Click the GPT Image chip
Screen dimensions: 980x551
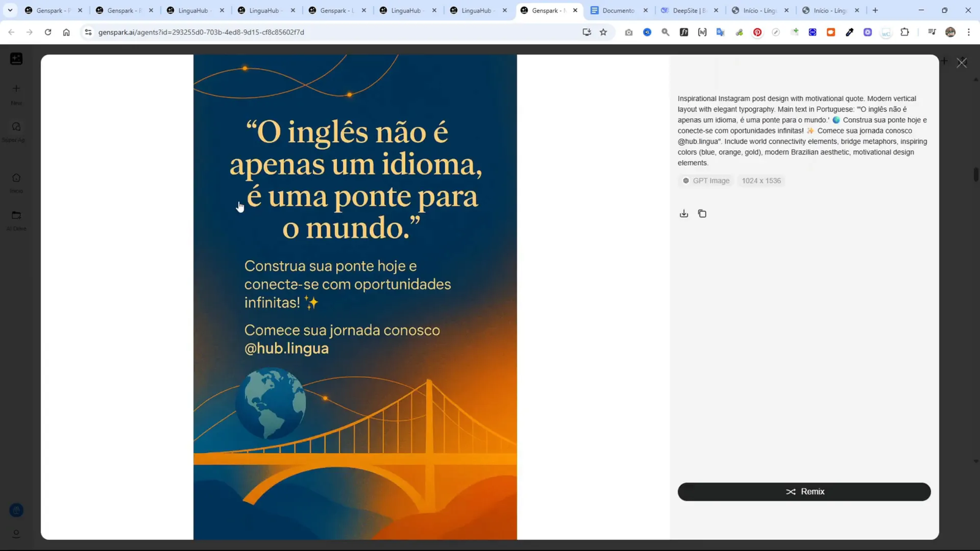(706, 181)
